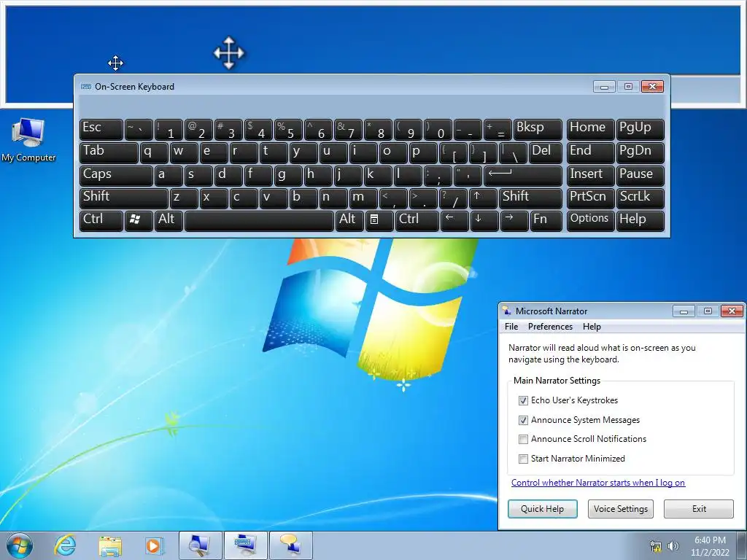747x560 pixels.
Task: Switch to the Magnifier taskbar button
Action: point(200,545)
